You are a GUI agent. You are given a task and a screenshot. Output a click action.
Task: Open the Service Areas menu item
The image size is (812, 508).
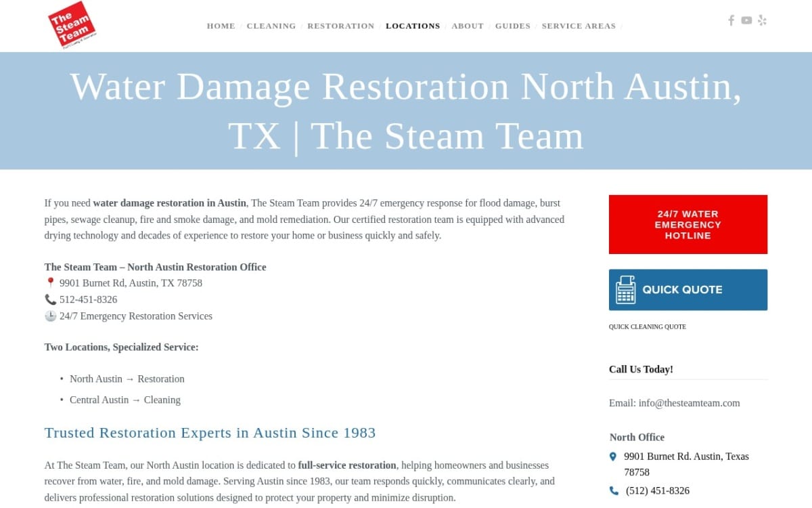coord(579,26)
